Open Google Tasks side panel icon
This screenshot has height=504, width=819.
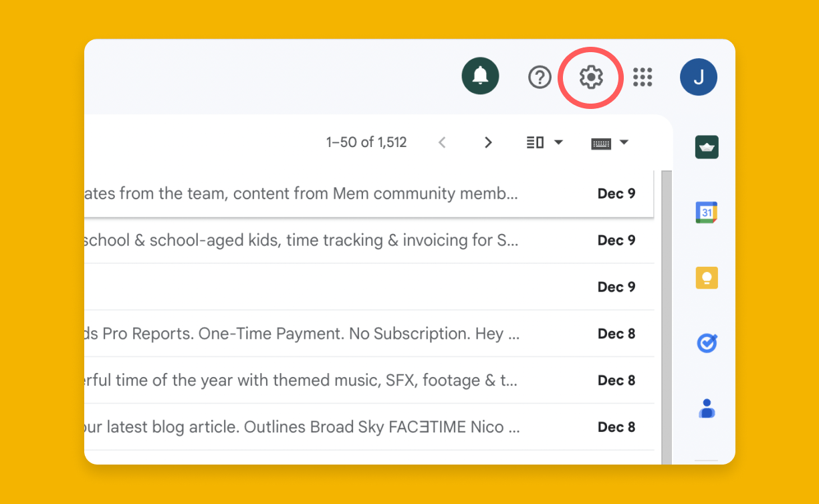coord(707,343)
